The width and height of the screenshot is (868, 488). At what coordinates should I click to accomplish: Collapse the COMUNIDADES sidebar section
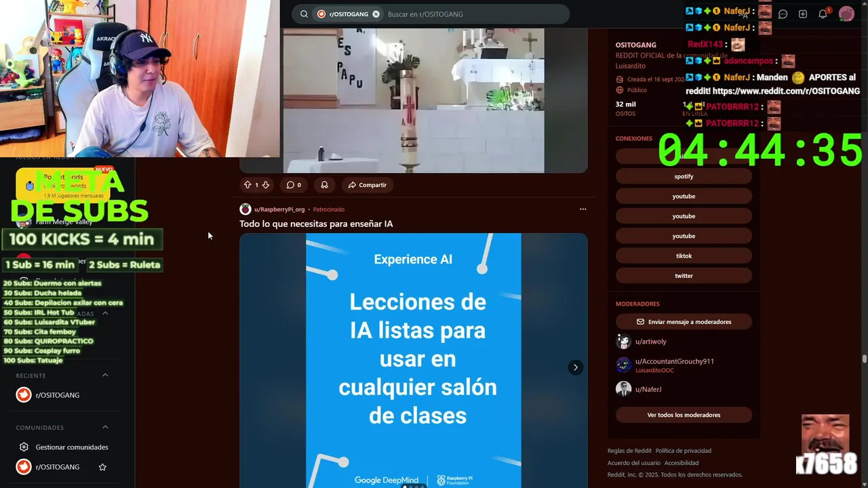tap(105, 428)
